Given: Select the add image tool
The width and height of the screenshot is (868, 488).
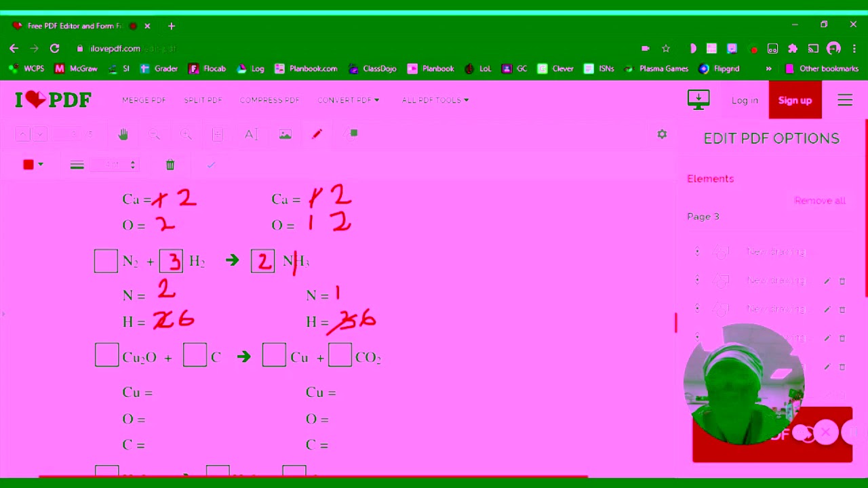Looking at the screenshot, I should (x=285, y=134).
